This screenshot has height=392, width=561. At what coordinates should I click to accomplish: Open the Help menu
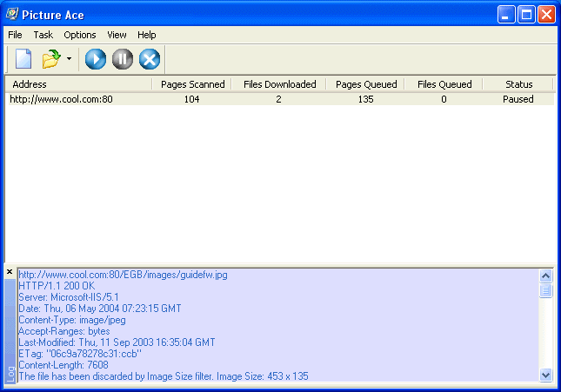[x=147, y=35]
